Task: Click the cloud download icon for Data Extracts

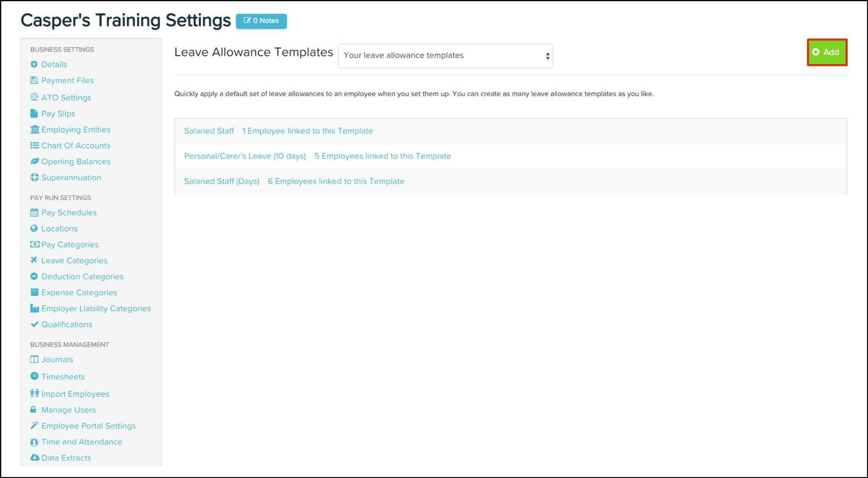Action: coord(35,458)
